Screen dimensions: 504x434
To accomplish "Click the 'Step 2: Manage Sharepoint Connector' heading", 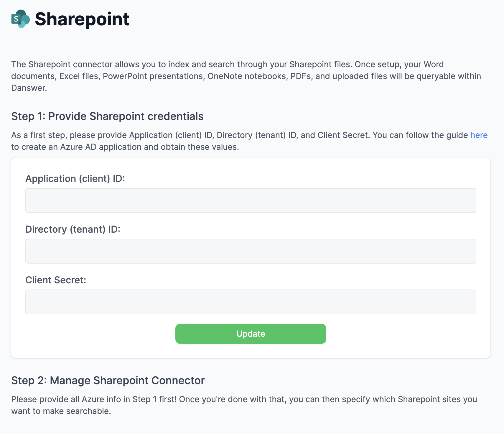I will [108, 380].
